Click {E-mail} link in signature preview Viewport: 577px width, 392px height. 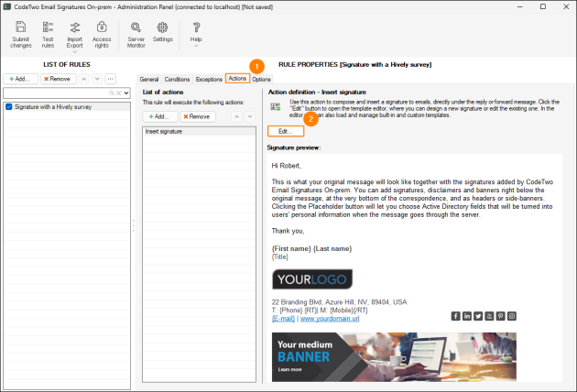(x=283, y=319)
